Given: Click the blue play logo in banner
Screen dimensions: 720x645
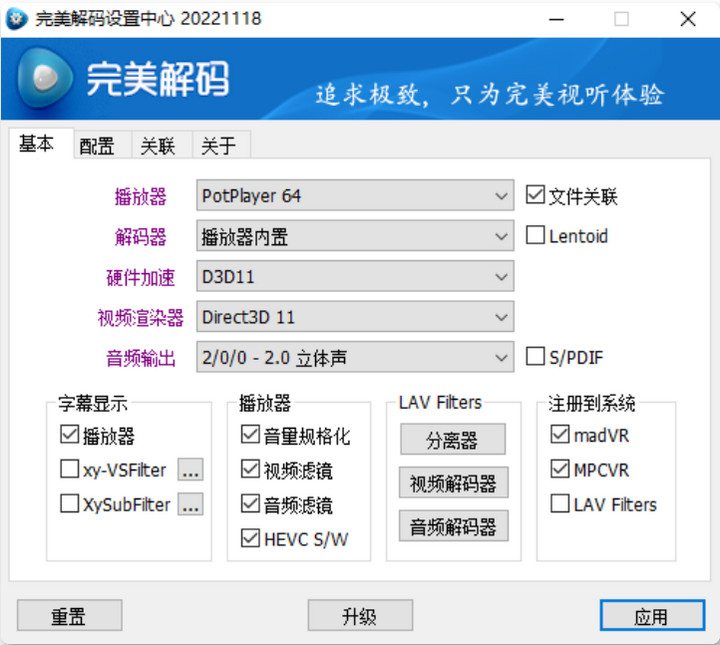Looking at the screenshot, I should (45, 78).
